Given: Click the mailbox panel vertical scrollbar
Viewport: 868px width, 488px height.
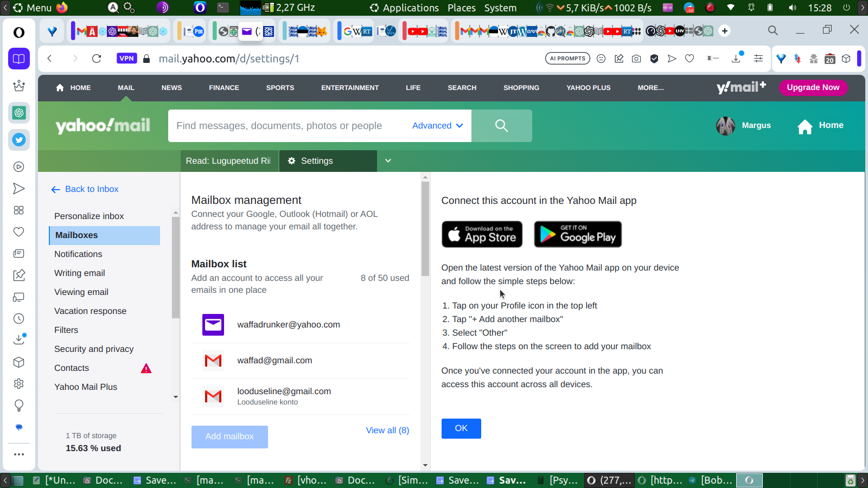Looking at the screenshot, I should click(x=425, y=228).
